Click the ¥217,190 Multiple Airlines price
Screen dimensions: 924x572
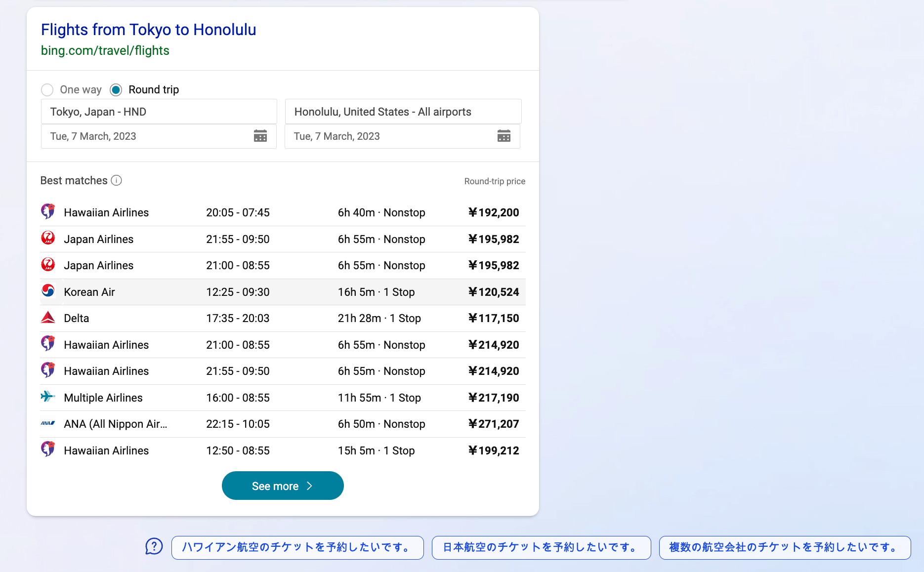tap(494, 398)
